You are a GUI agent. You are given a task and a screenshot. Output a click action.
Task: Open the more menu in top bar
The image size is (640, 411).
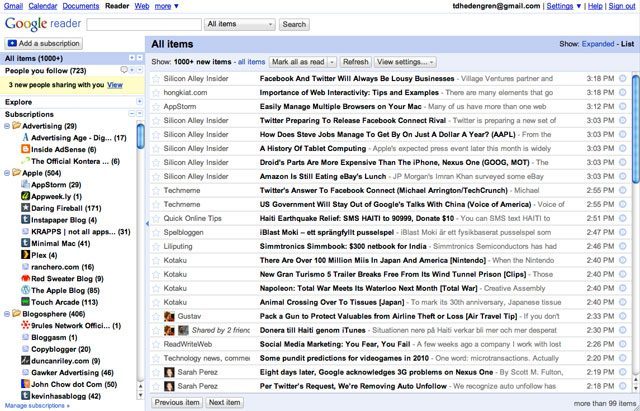point(167,6)
